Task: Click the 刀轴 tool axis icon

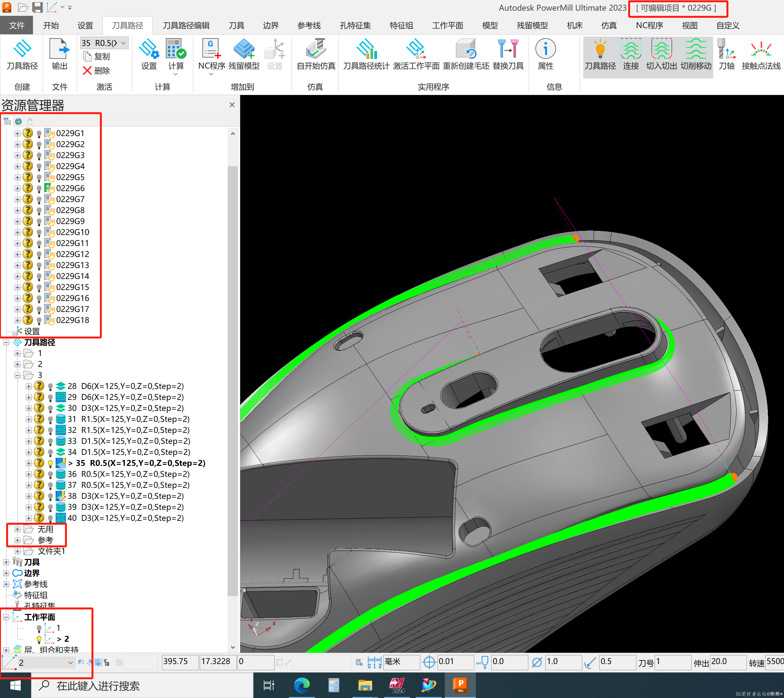Action: (x=726, y=49)
